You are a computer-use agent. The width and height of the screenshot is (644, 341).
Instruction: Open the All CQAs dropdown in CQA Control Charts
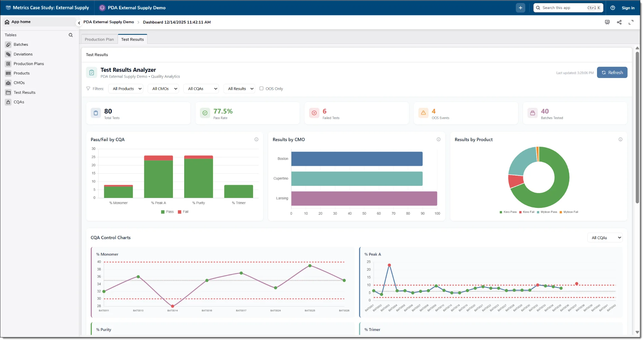[x=604, y=238]
